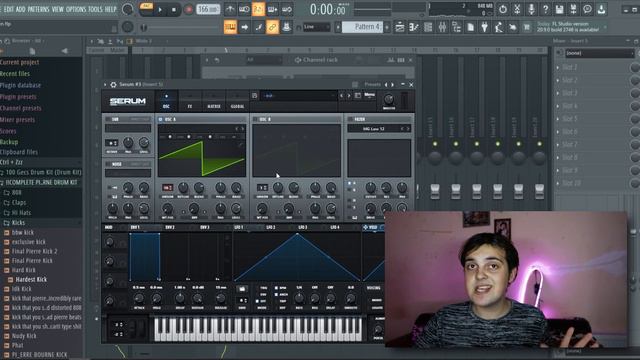Screen dimensions: 640x360
Task: Open the Line snap dropdown
Action: 316,27
